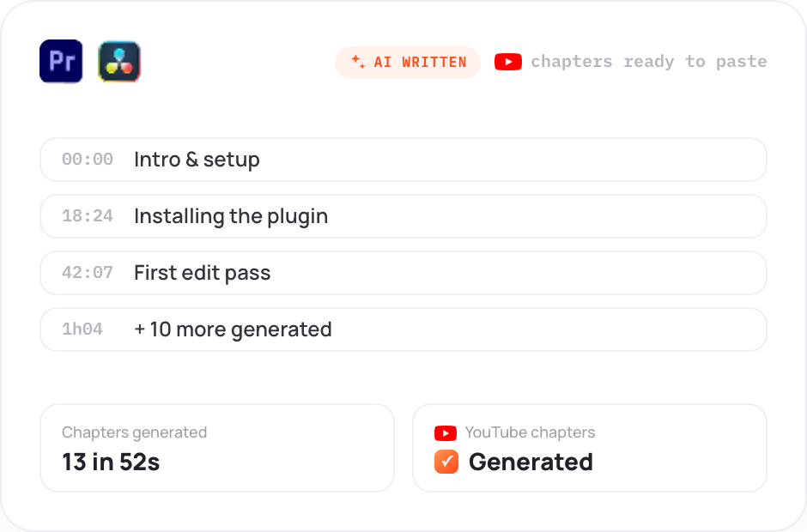This screenshot has width=807, height=532.
Task: Click the Generated status label
Action: (x=531, y=462)
